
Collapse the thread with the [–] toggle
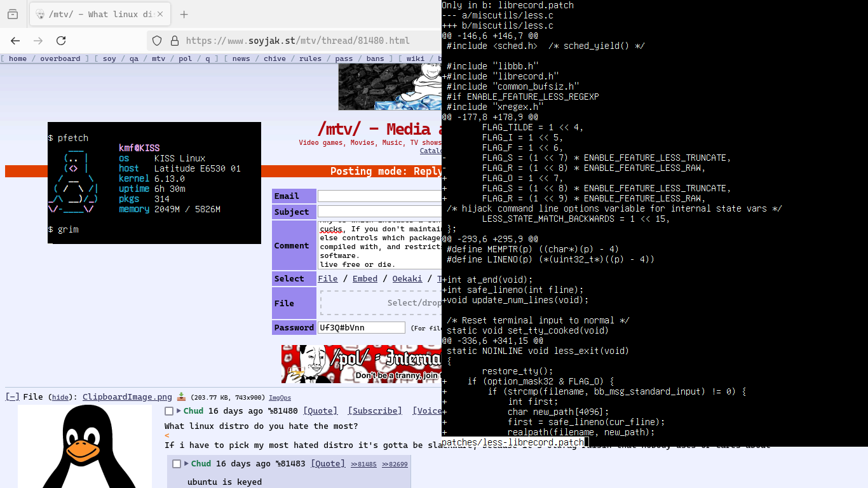coord(12,396)
